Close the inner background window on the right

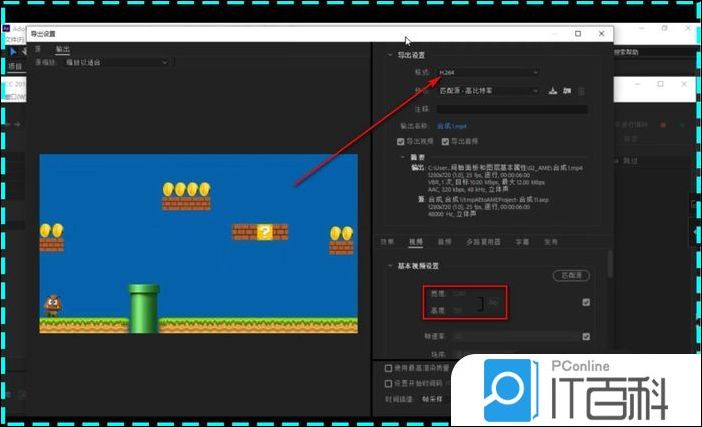pos(684,84)
